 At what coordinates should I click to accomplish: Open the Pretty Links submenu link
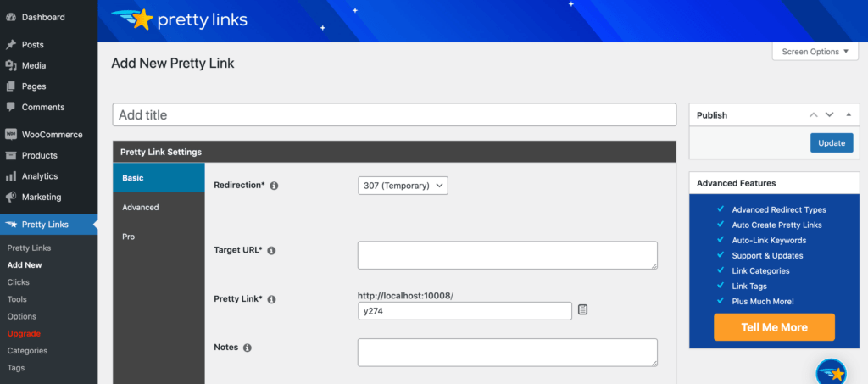pyautogui.click(x=29, y=248)
